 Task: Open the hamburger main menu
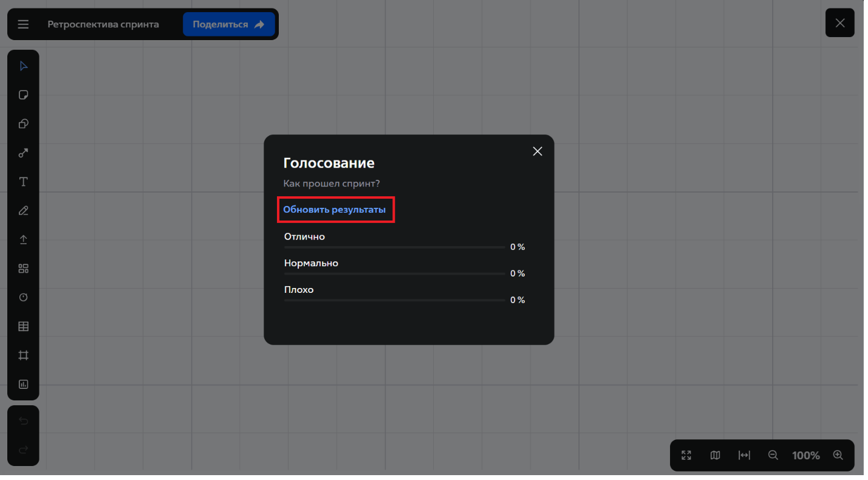click(23, 24)
